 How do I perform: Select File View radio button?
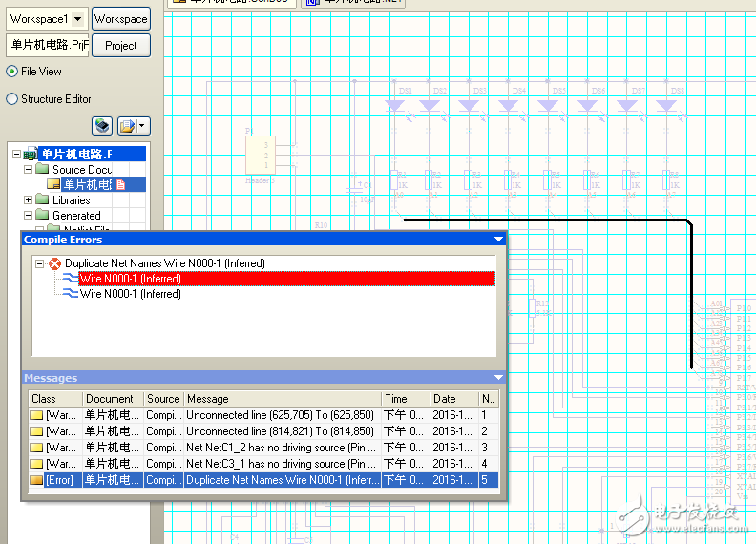click(12, 72)
